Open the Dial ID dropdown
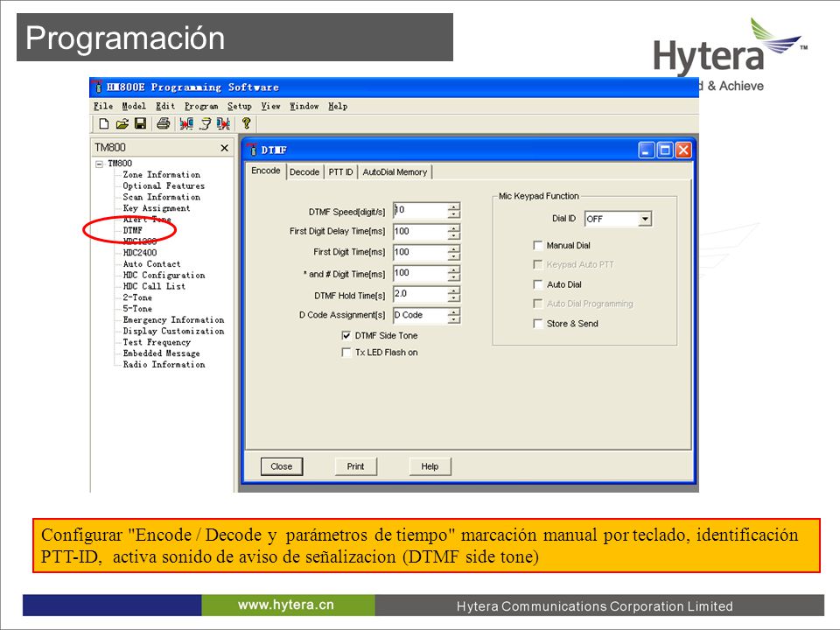Screen dimensions: 840x630 [645, 219]
